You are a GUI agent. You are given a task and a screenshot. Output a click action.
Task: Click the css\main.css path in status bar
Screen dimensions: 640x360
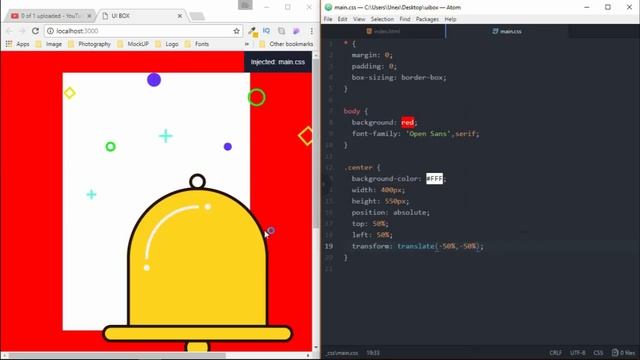tap(342, 353)
